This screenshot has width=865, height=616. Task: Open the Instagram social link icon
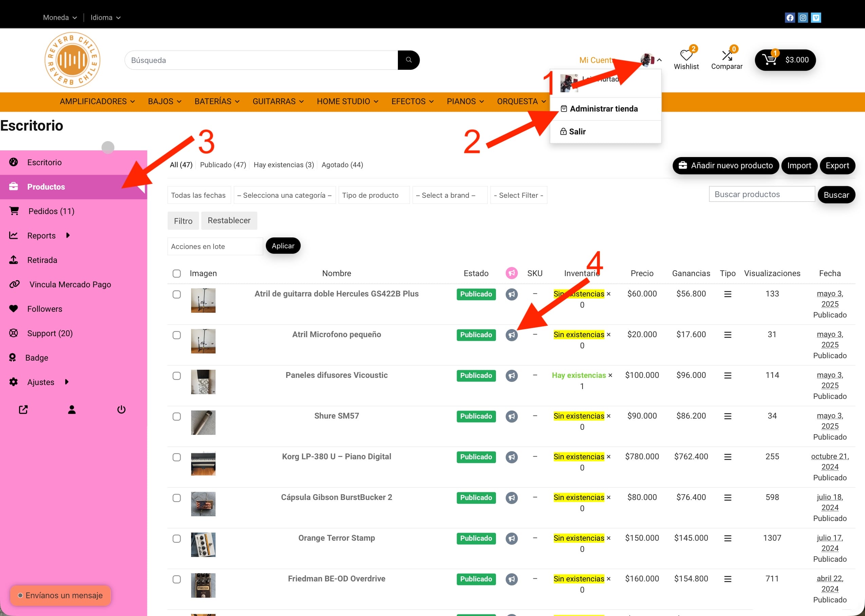803,18
